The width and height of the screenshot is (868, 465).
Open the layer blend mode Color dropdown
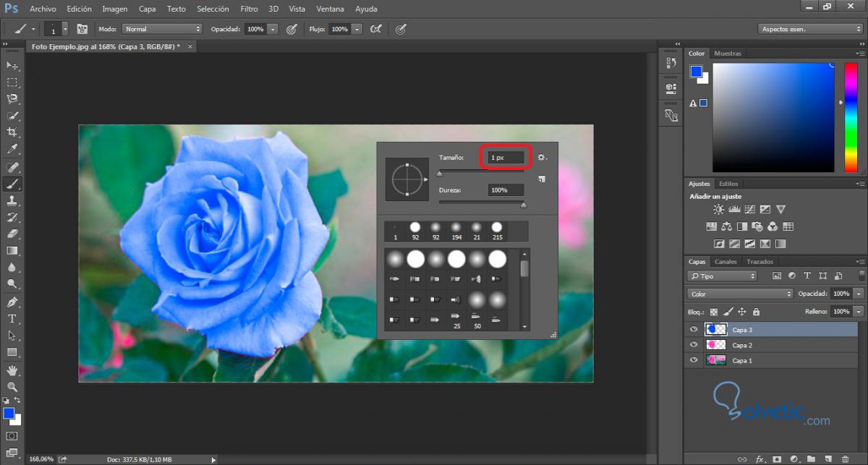coord(739,294)
